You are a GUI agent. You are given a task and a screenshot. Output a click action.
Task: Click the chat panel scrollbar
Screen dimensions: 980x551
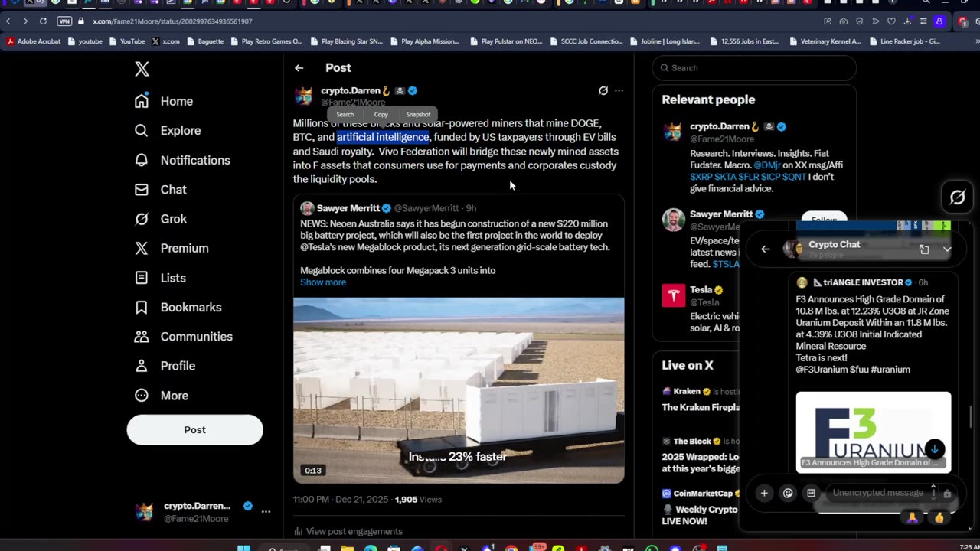click(972, 418)
